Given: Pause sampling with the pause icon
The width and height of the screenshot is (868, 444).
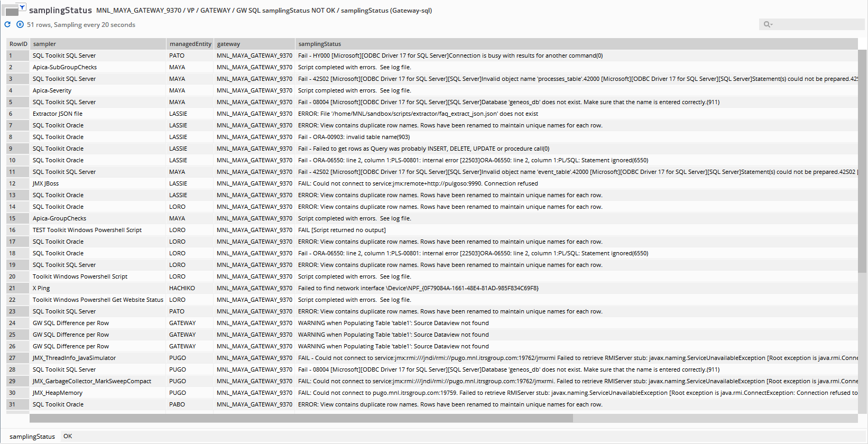Looking at the screenshot, I should point(20,24).
